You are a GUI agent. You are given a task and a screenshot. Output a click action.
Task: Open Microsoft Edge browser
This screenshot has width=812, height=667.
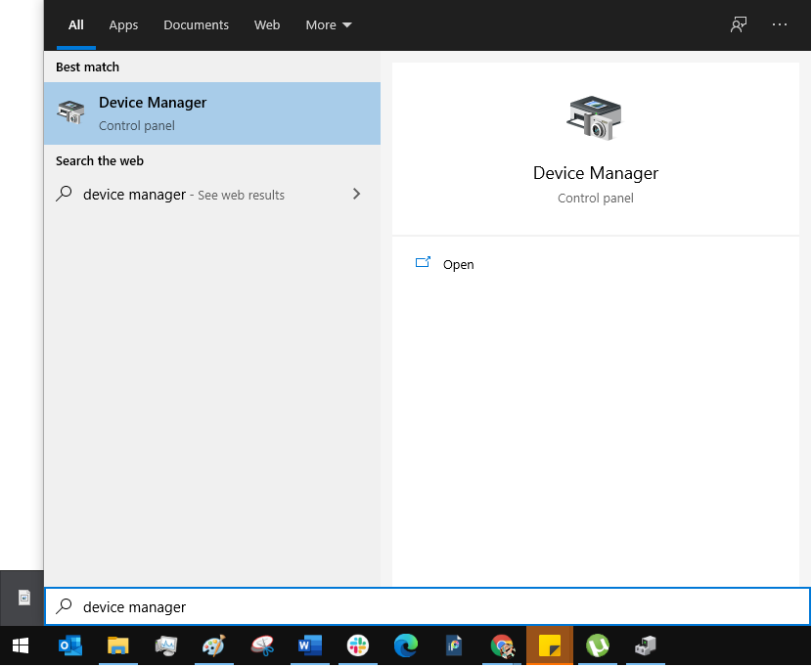coord(405,645)
